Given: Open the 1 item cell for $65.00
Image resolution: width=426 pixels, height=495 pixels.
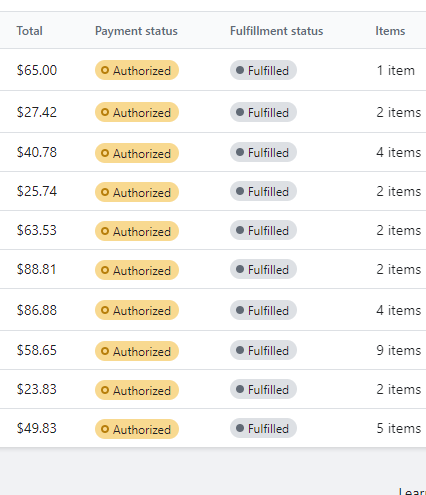Looking at the screenshot, I should tap(396, 70).
